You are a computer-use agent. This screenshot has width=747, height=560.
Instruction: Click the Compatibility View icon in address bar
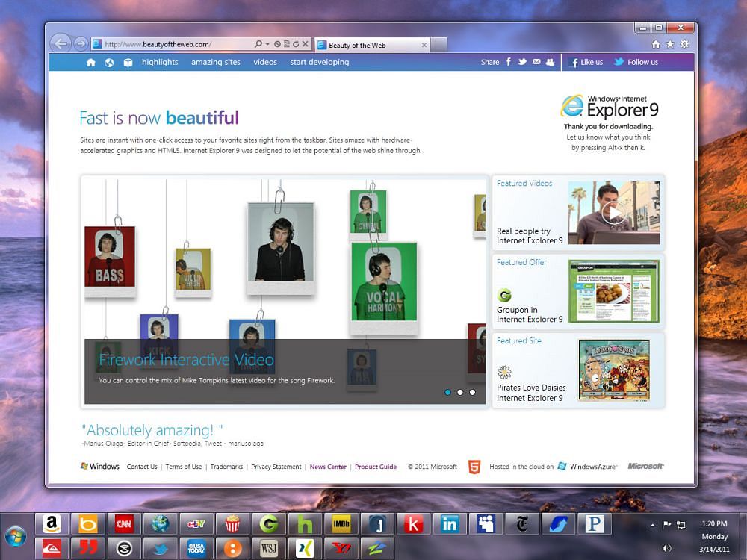pyautogui.click(x=286, y=44)
